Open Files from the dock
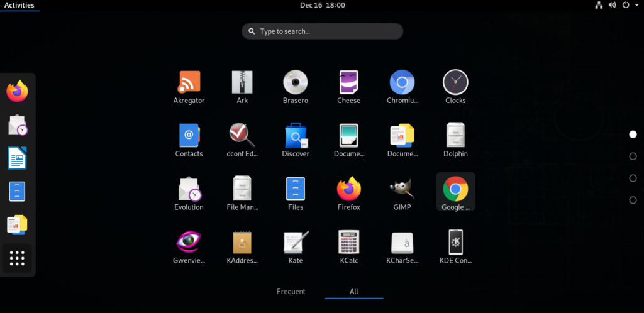This screenshot has width=644, height=313. click(17, 192)
